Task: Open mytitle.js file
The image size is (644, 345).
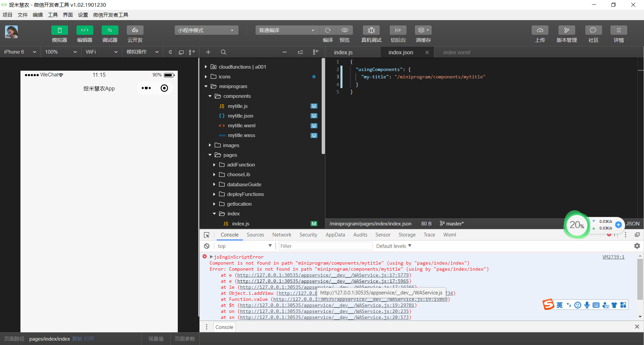Action: (x=237, y=106)
